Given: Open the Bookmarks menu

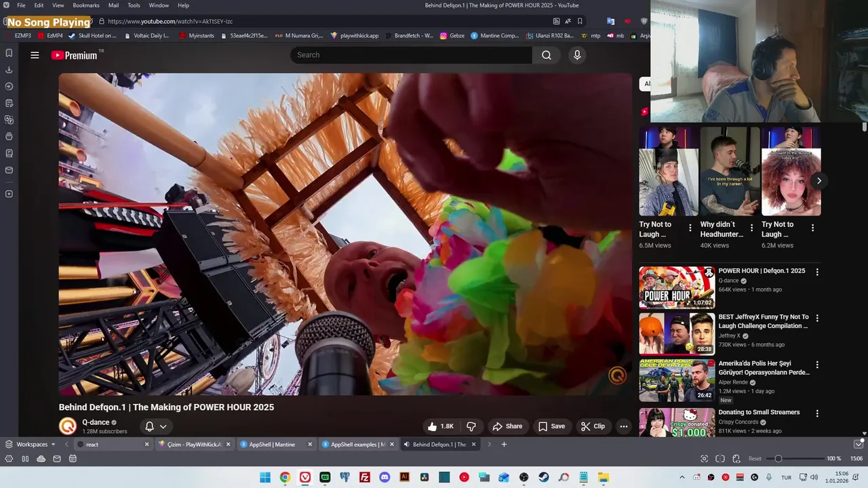Looking at the screenshot, I should coord(86,5).
